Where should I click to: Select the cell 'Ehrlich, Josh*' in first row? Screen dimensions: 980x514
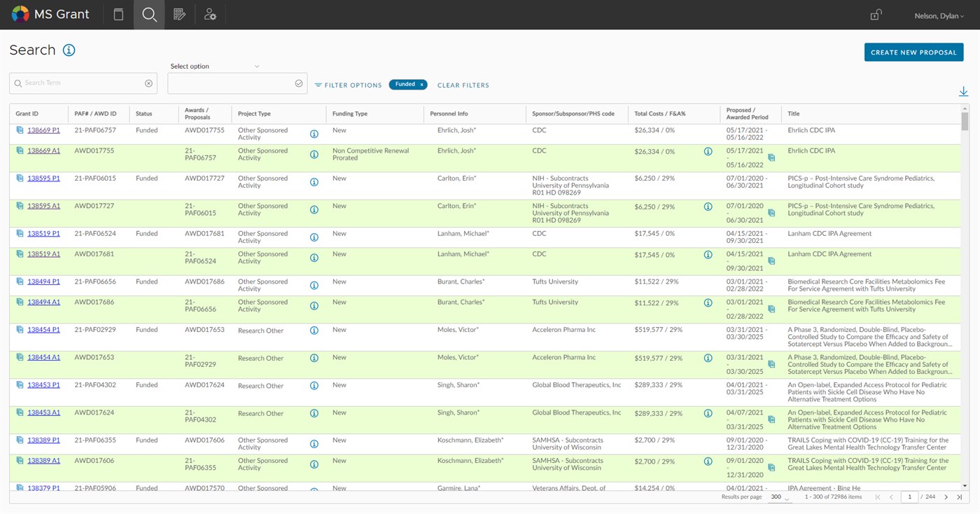[x=456, y=130]
